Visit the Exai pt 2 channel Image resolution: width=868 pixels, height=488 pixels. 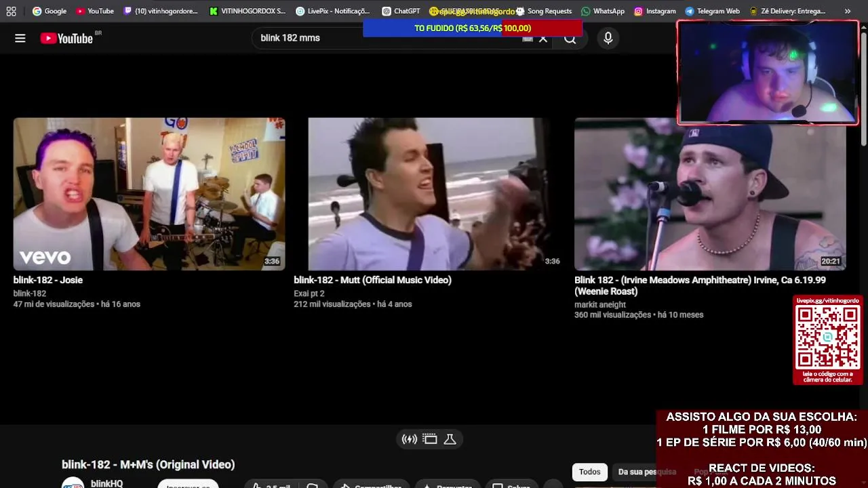(x=309, y=293)
